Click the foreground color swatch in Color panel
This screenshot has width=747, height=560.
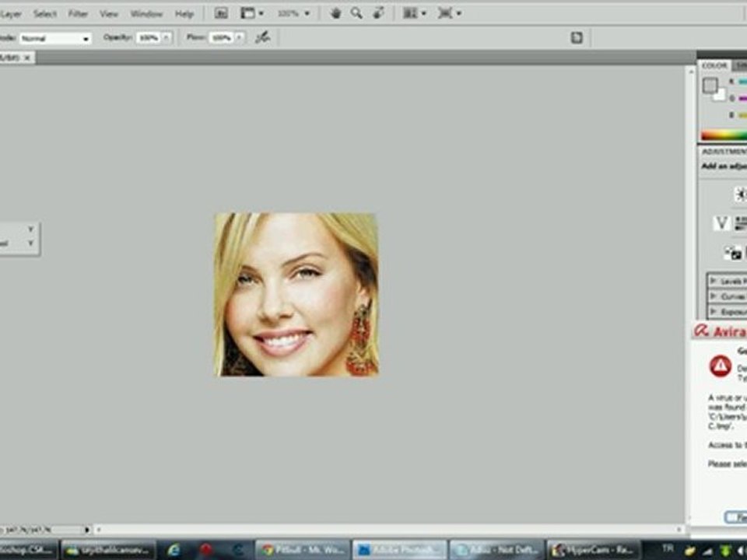[x=710, y=86]
